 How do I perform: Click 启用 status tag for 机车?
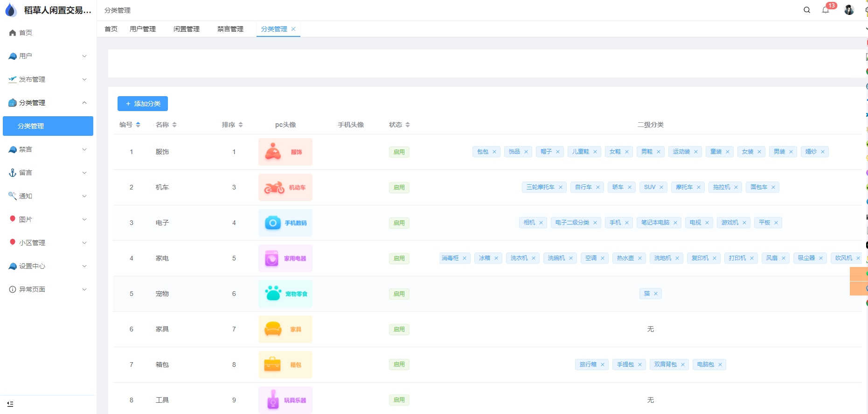pyautogui.click(x=399, y=187)
